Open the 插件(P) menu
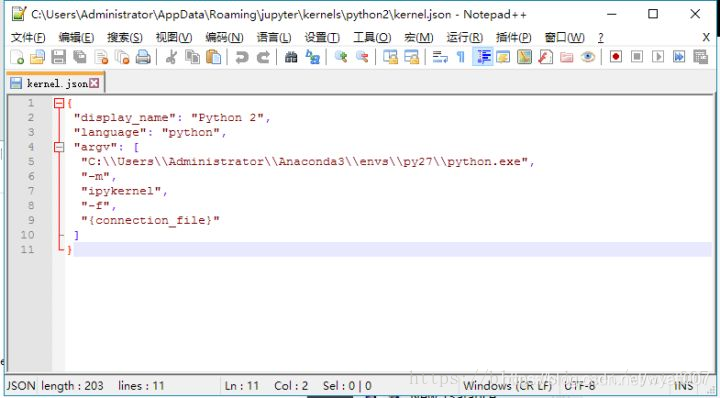720x398 pixels. pos(513,38)
